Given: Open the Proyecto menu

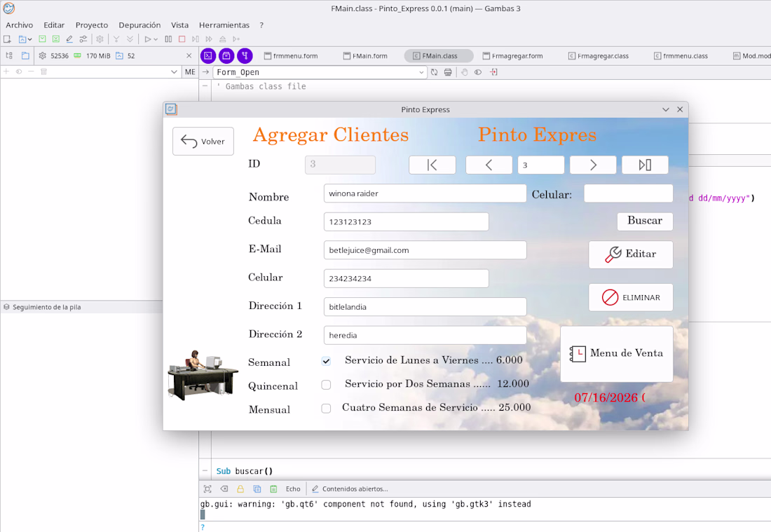Looking at the screenshot, I should [91, 25].
